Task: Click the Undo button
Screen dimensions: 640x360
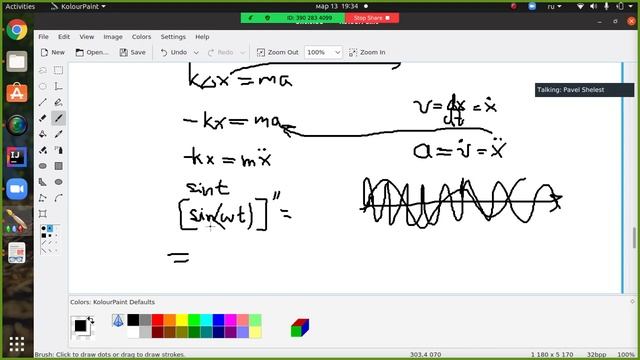Action: (174, 52)
